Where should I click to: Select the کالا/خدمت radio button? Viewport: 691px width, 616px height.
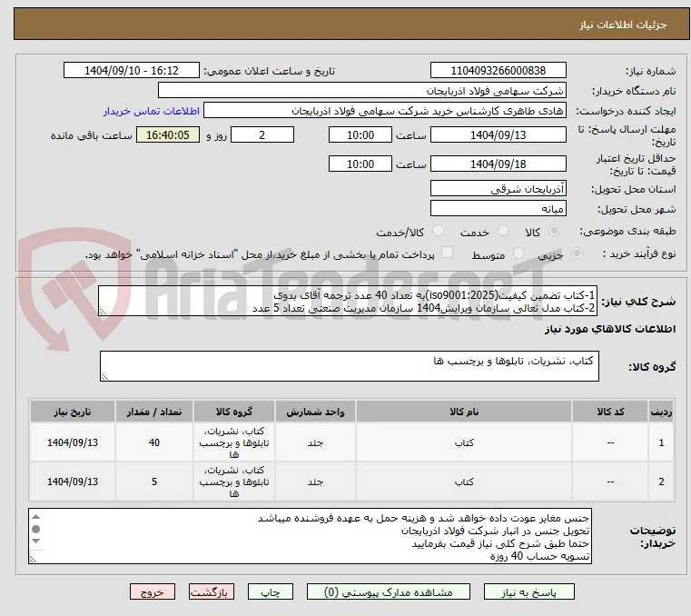[438, 231]
